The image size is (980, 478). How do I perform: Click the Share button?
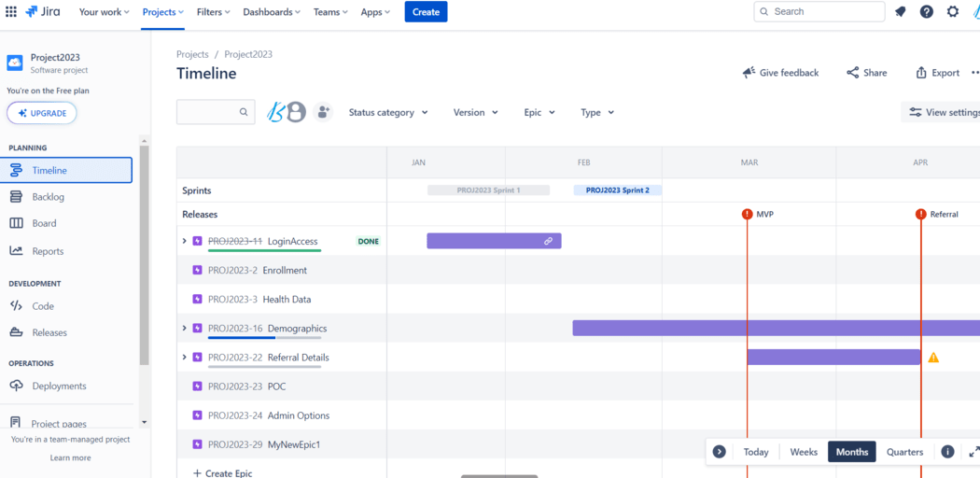(x=866, y=73)
